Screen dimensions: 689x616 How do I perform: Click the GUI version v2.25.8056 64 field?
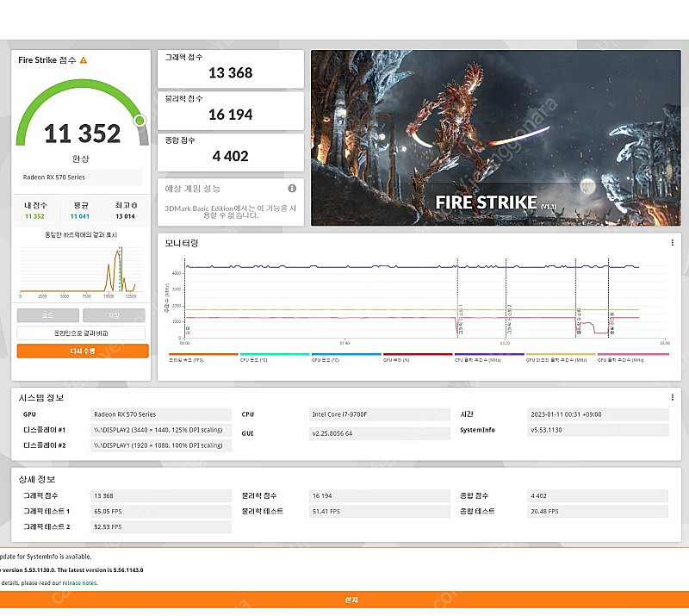[380, 433]
